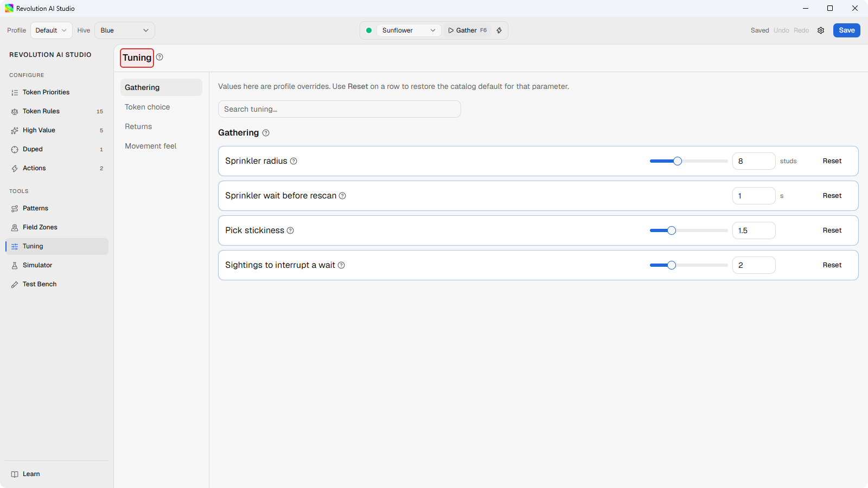The image size is (868, 488).
Task: Open the Test Bench tool
Action: (x=57, y=284)
